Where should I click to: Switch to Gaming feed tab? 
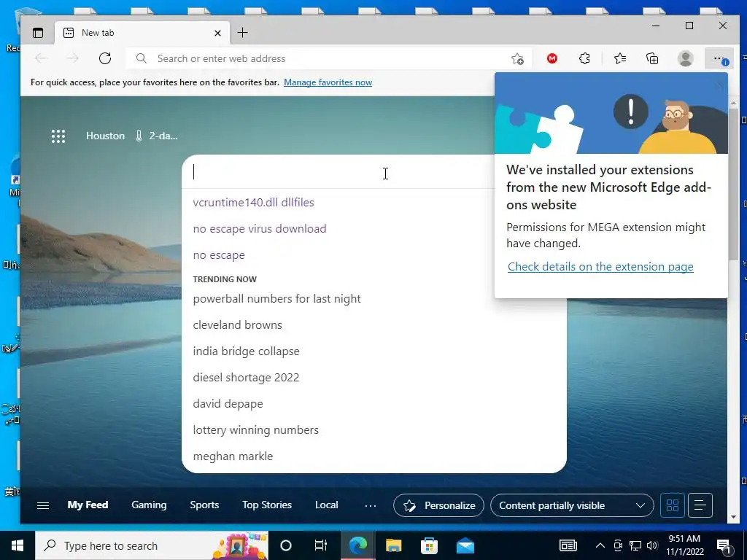(149, 505)
